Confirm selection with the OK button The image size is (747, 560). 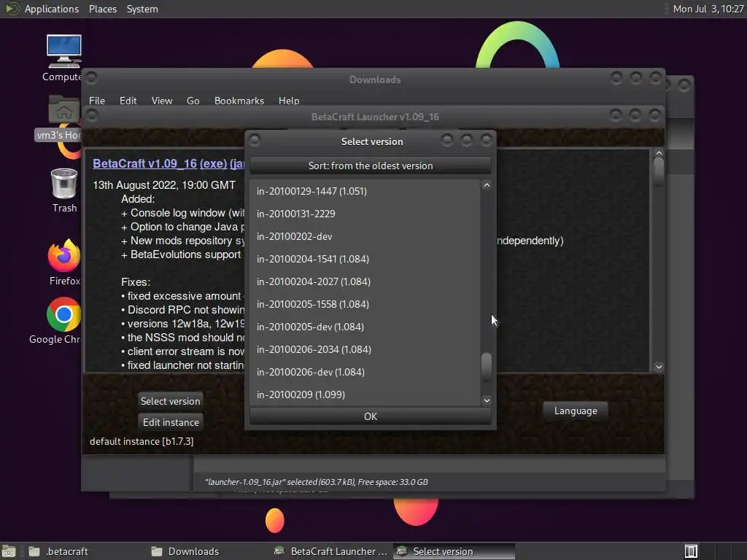(x=370, y=416)
